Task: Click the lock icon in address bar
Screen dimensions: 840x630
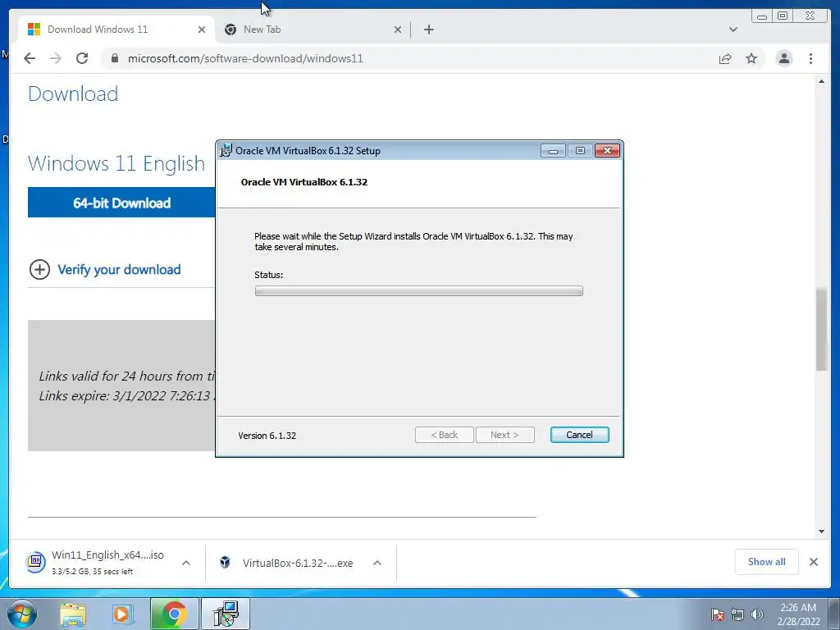Action: point(114,58)
